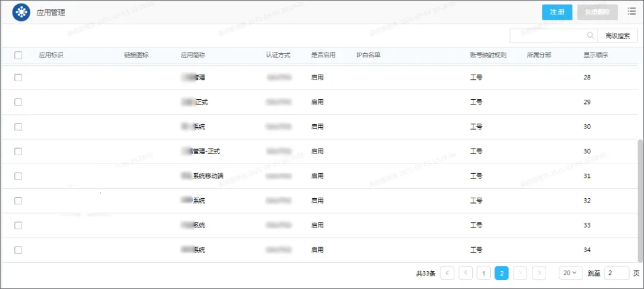Go to previous page chevron
Screen dimensions: 644x289
(x=465, y=273)
